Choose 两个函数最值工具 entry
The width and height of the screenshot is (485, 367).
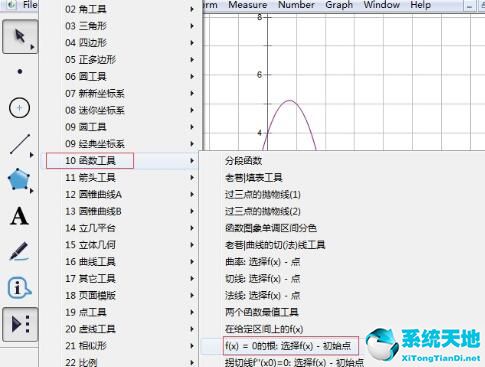click(262, 312)
